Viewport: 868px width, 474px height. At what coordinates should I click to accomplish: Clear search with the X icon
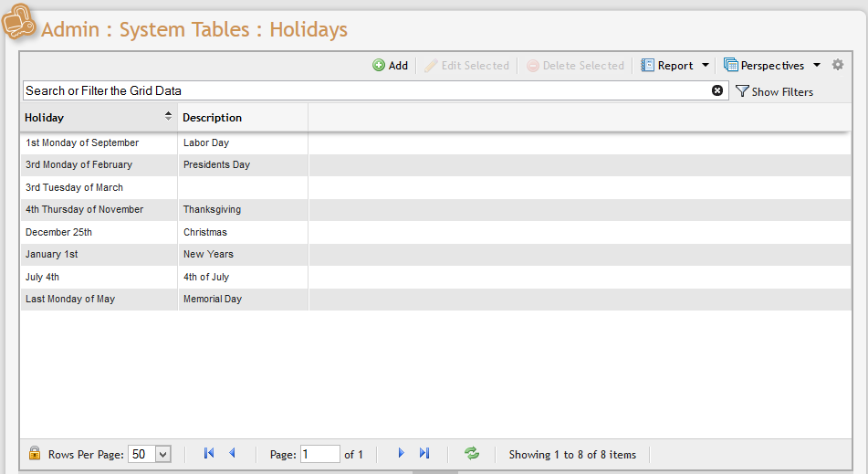(717, 90)
